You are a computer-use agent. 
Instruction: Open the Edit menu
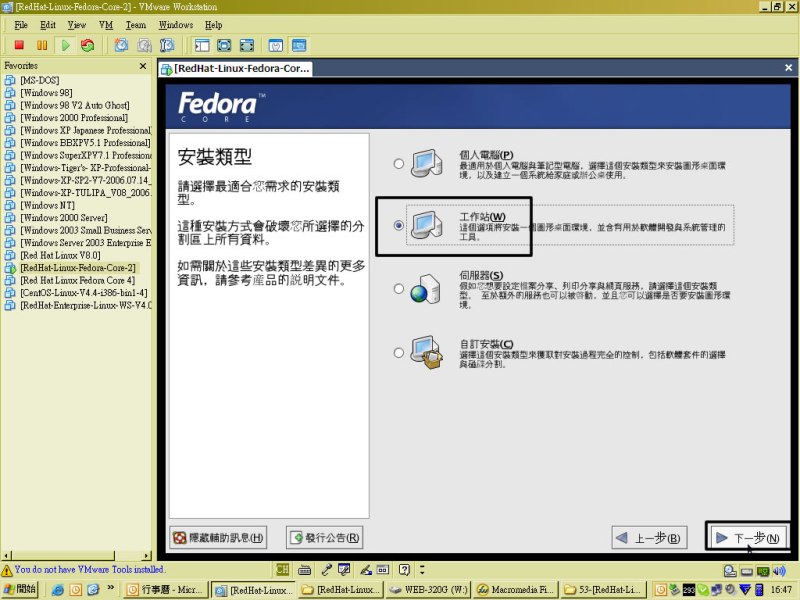point(47,24)
